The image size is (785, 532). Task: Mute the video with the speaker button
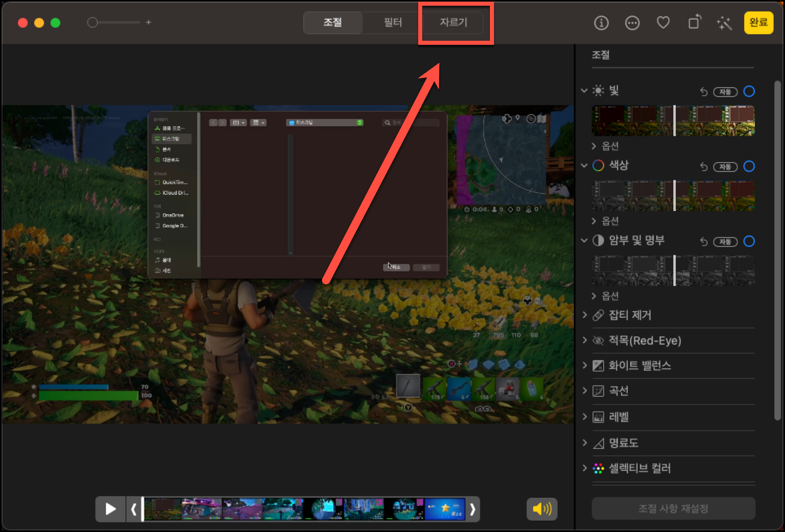(x=542, y=509)
